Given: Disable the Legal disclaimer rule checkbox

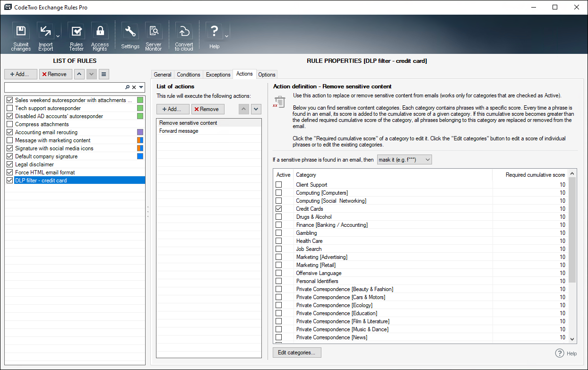Looking at the screenshot, I should pyautogui.click(x=9, y=164).
